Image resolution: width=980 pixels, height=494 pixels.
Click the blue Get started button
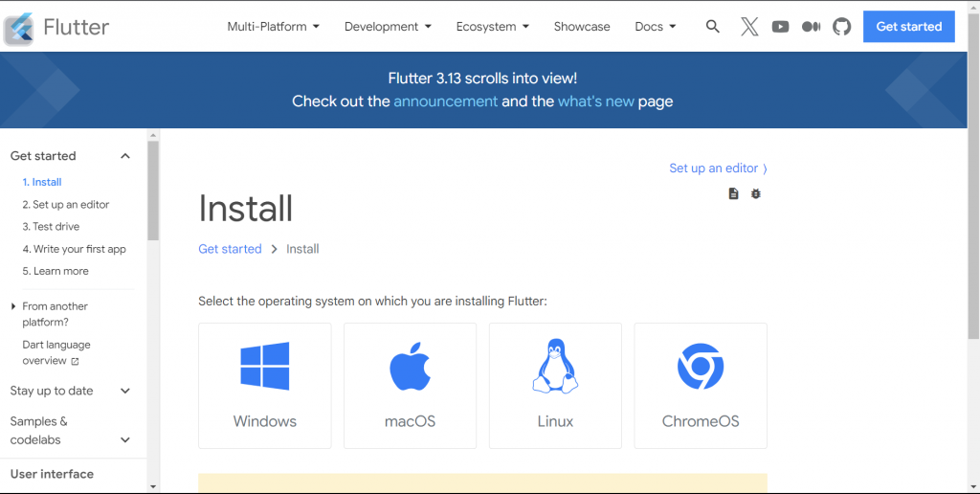click(x=909, y=26)
